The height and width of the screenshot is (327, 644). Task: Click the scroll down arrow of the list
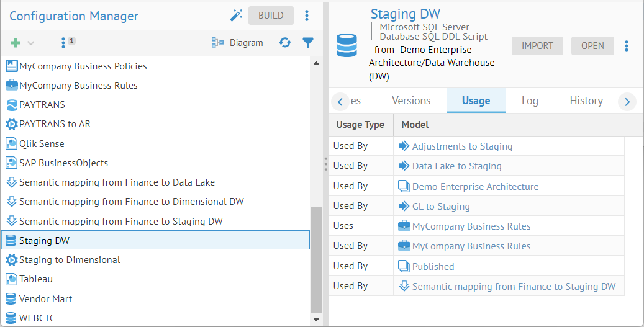[x=316, y=319]
